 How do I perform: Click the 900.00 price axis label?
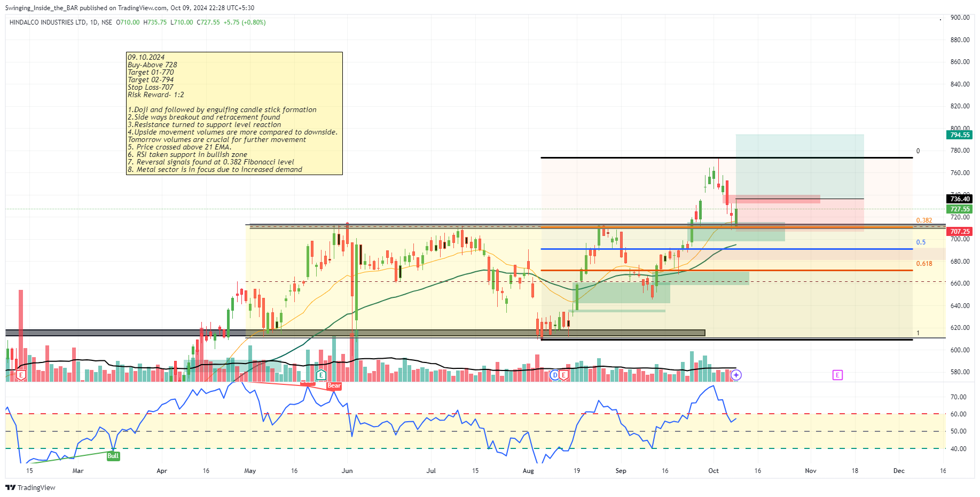pyautogui.click(x=960, y=18)
